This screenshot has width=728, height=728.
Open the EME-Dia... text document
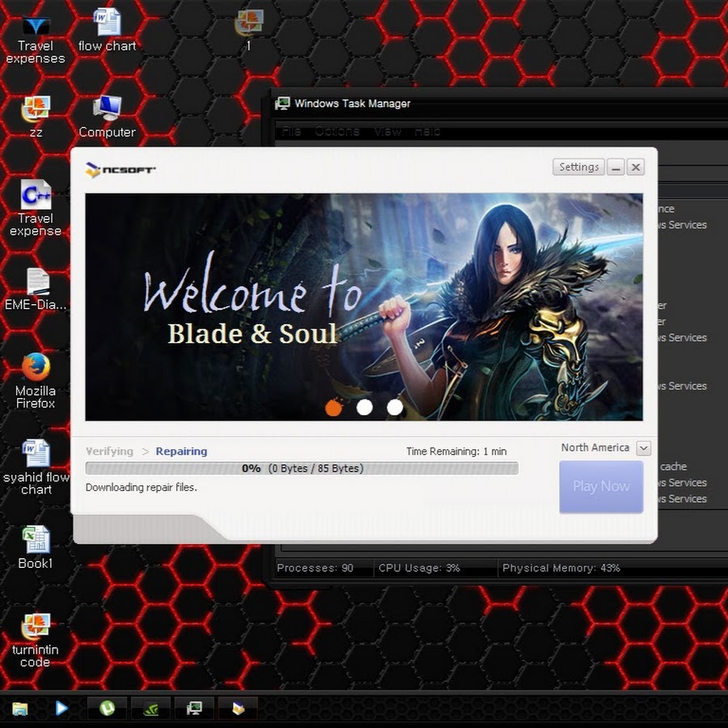point(36,289)
